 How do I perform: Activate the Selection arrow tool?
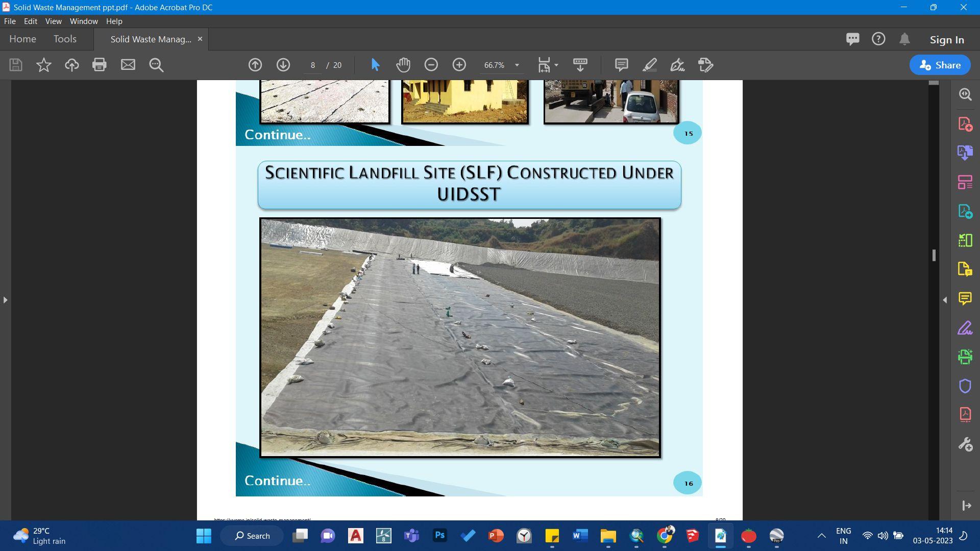pyautogui.click(x=375, y=65)
